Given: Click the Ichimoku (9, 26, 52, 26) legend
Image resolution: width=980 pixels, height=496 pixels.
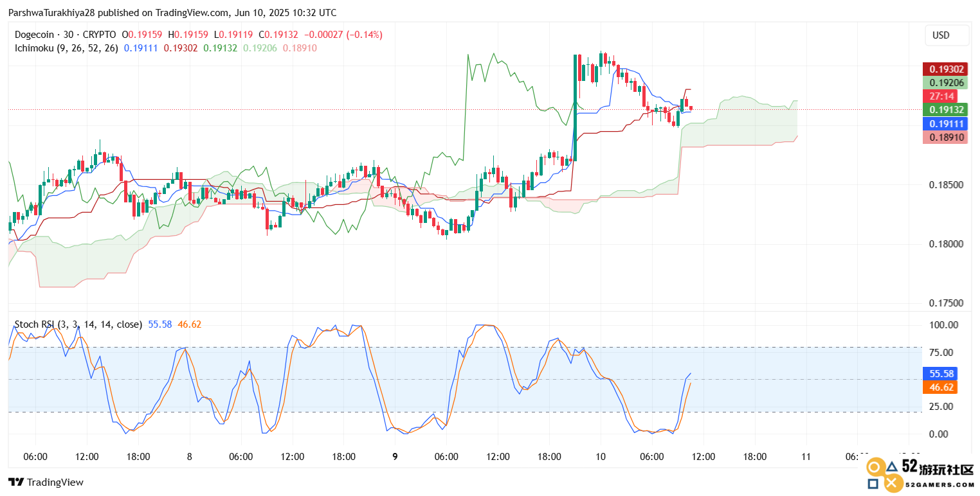Looking at the screenshot, I should [x=66, y=48].
